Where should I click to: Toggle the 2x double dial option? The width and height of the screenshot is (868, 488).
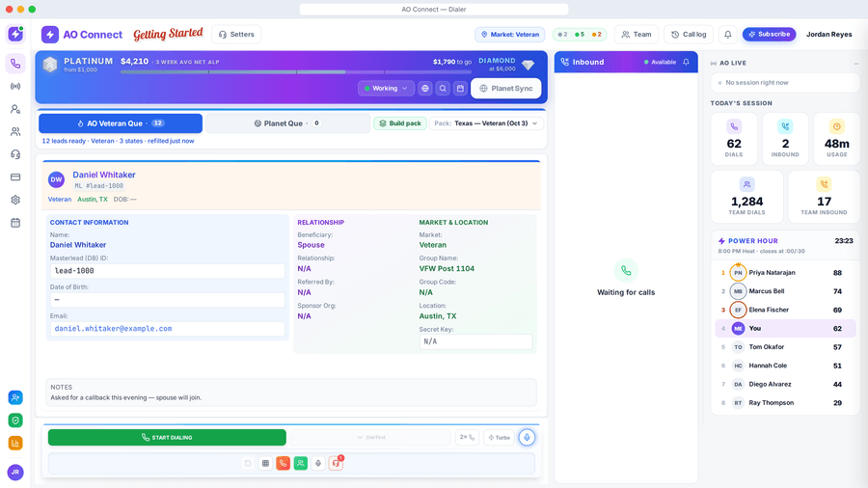(467, 437)
